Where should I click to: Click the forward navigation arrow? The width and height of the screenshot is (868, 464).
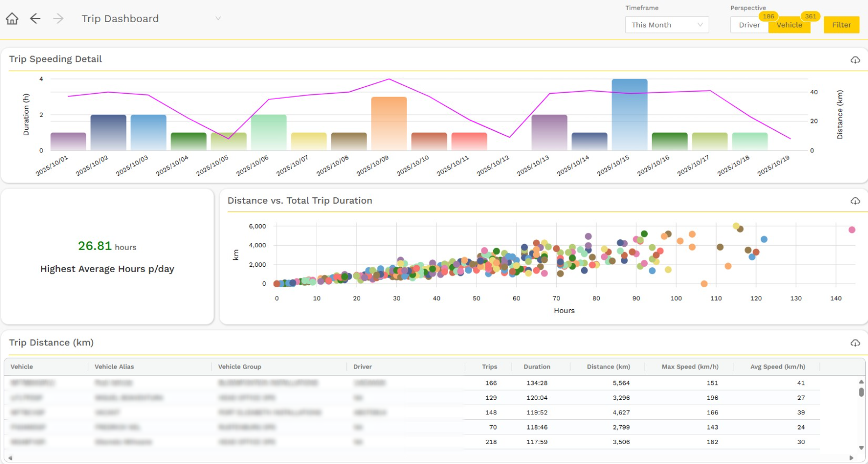pos(58,19)
